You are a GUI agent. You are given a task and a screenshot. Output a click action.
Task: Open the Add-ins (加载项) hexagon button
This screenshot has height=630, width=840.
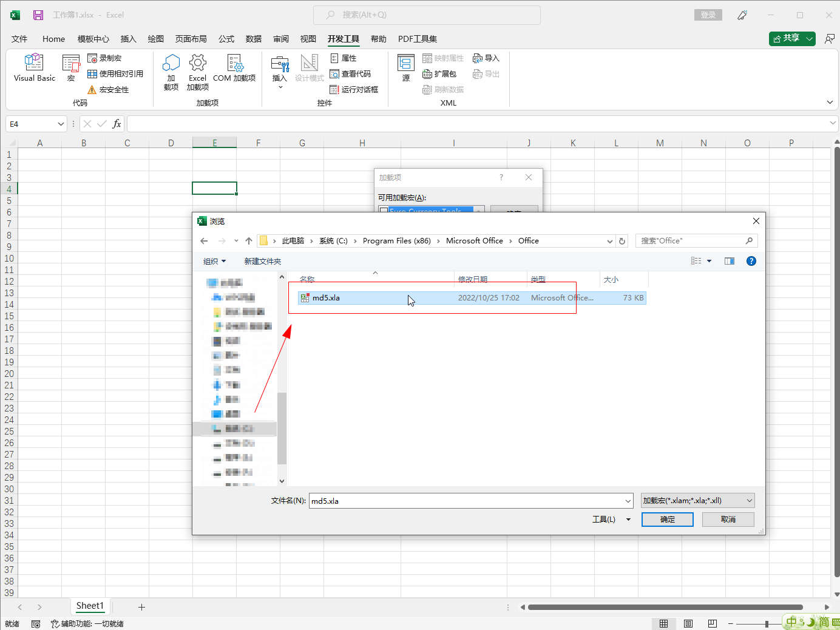coord(171,72)
